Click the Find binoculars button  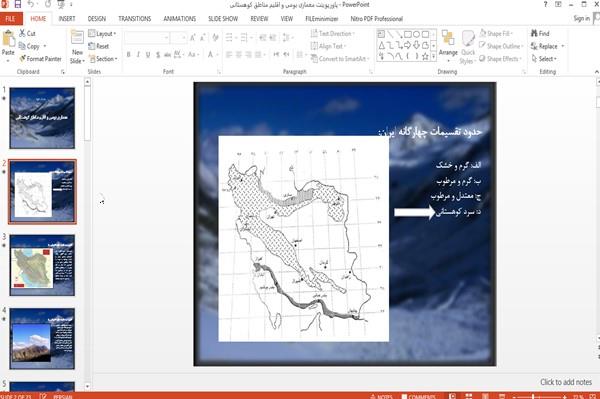(x=540, y=34)
